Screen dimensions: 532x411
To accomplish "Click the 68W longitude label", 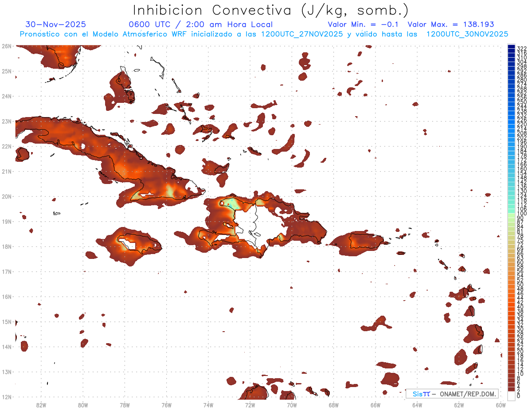I will (333, 404).
